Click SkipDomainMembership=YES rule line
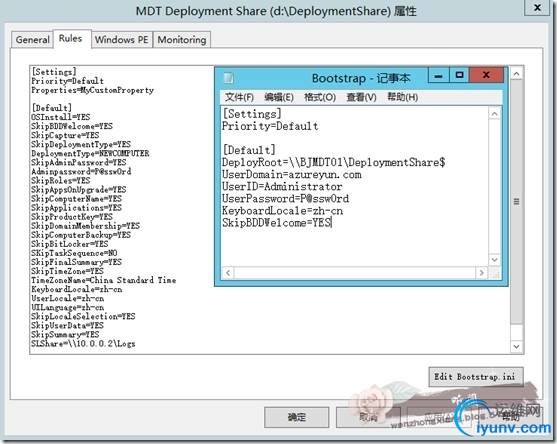 pos(85,226)
